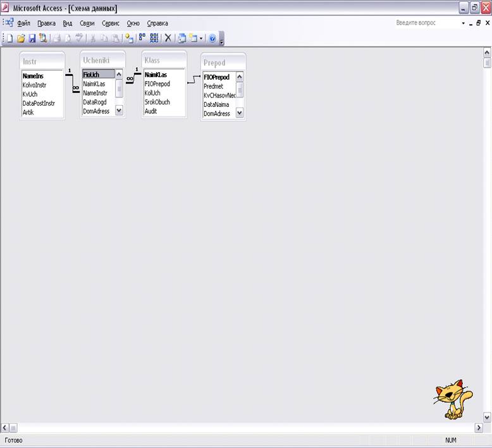Restore the inner Схема данных window

click(479, 23)
